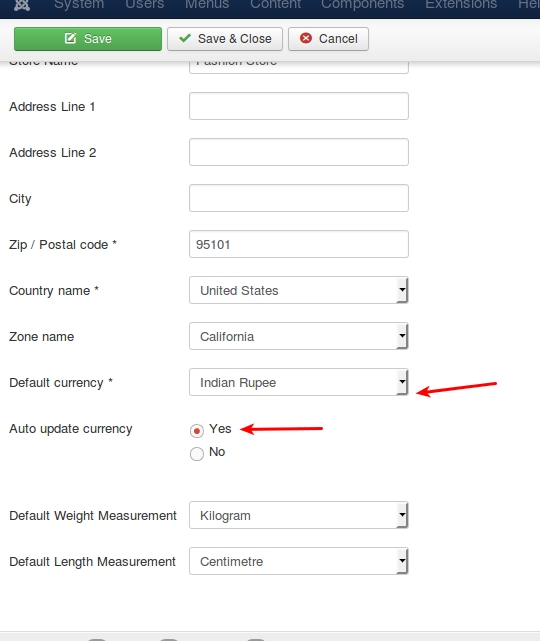Viewport: 540px width, 641px height.
Task: Open the Content menu
Action: click(x=276, y=5)
